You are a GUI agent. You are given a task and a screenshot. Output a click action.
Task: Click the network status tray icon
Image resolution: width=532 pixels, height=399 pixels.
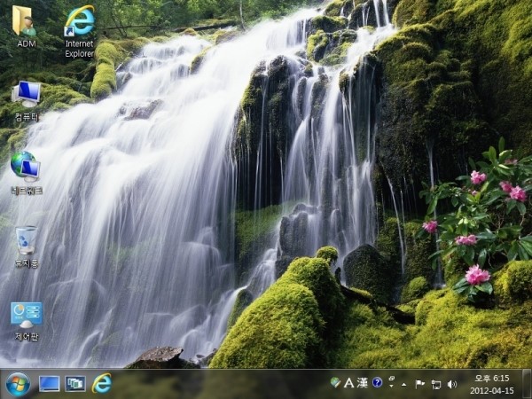coord(435,384)
